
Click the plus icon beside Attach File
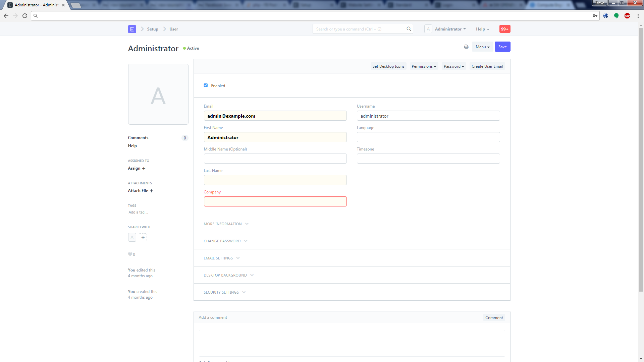152,190
